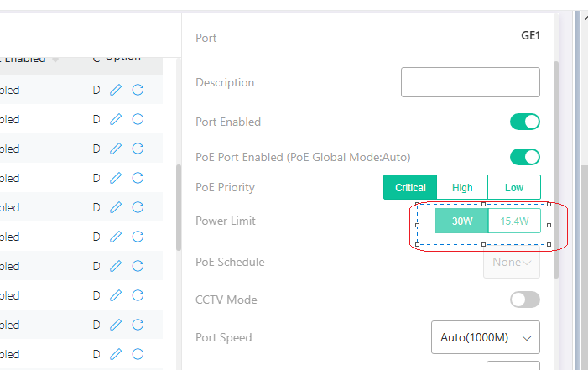
Task: Click the refresh icon in fifth row
Action: [138, 207]
